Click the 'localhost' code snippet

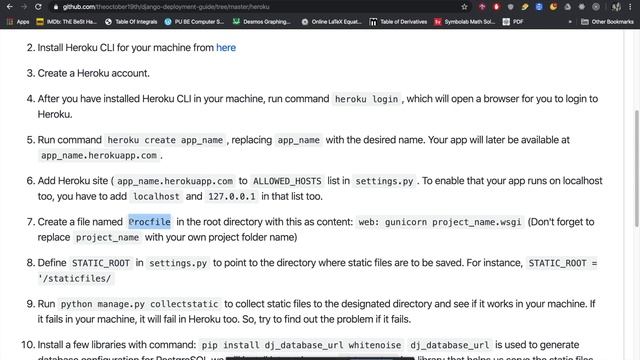[x=156, y=197]
